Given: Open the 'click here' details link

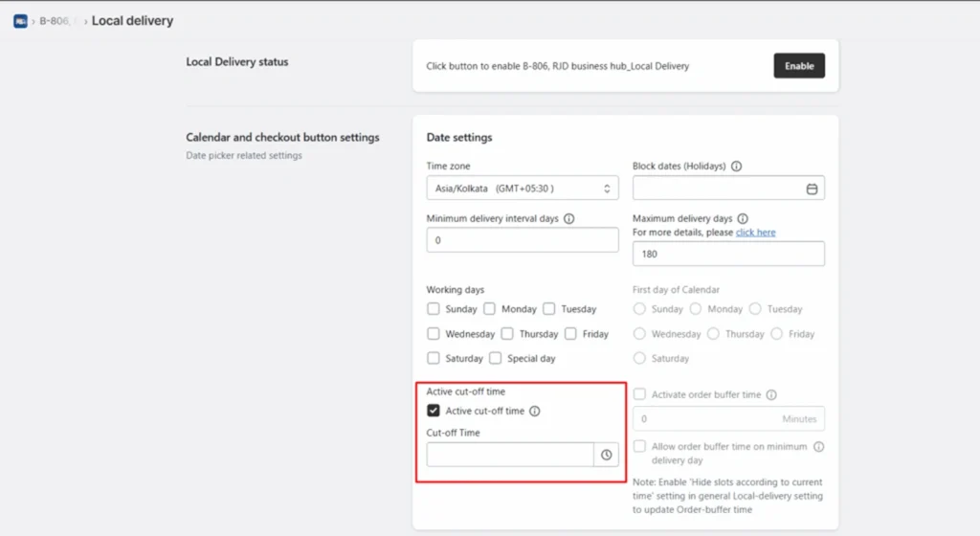Looking at the screenshot, I should (755, 233).
